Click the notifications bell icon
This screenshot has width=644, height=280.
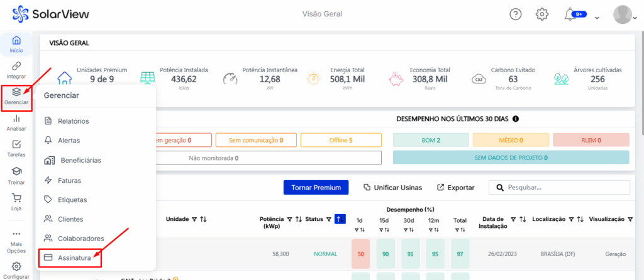[570, 14]
